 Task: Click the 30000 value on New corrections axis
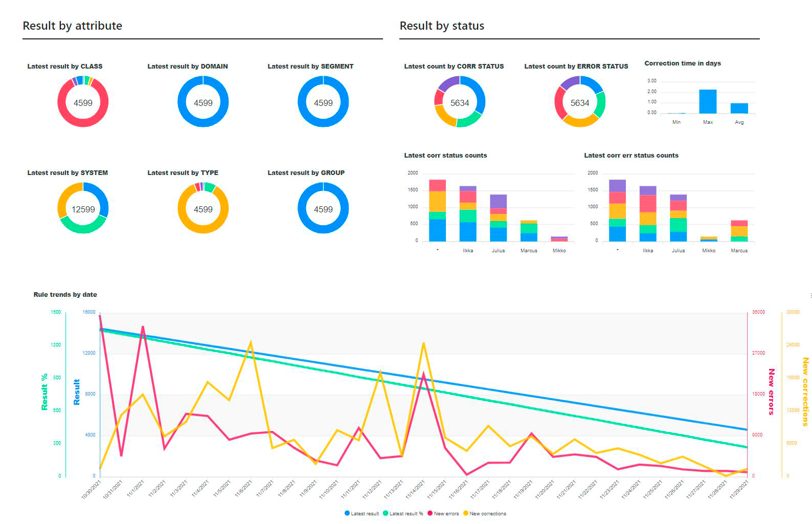point(793,312)
